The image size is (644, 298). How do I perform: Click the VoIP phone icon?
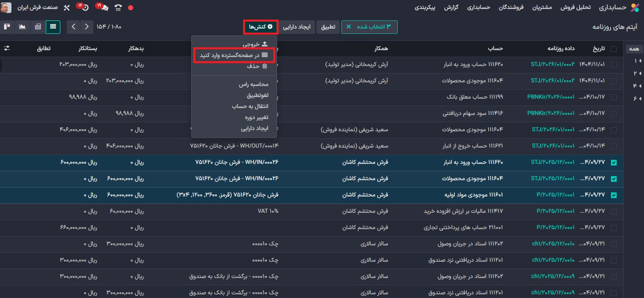pos(118,7)
